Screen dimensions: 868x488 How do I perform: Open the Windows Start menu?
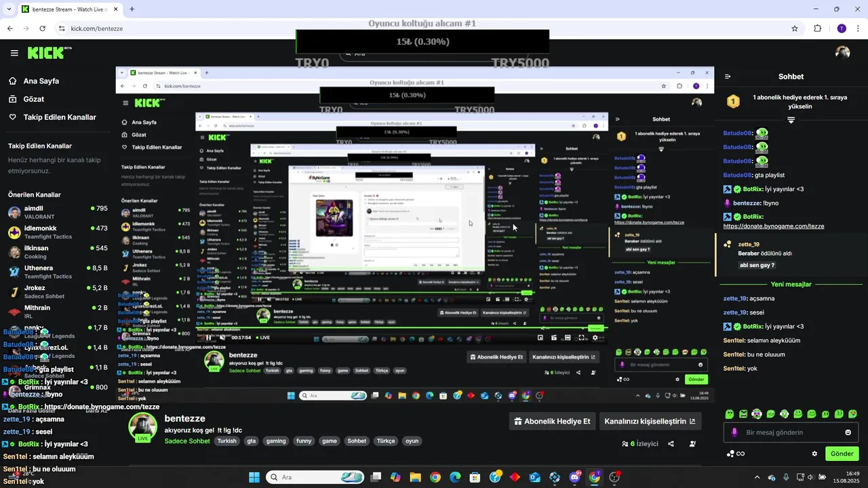(254, 477)
